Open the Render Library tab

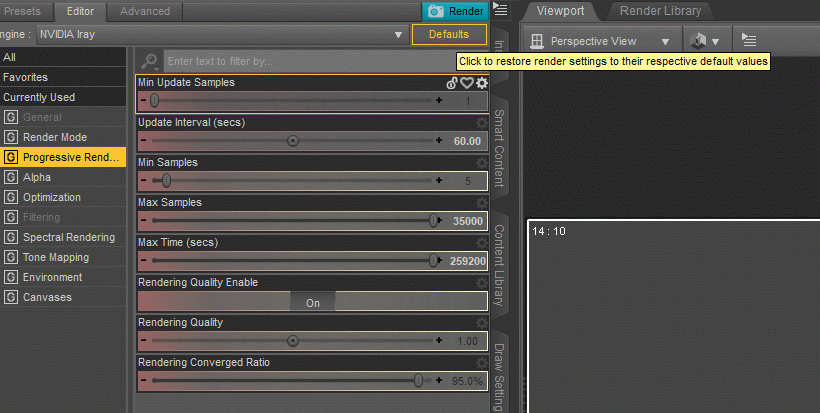(x=660, y=10)
